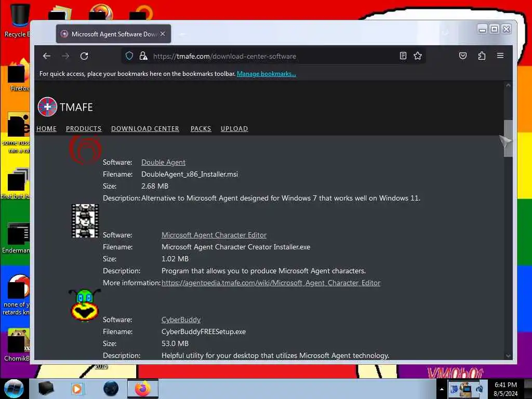Click the round globe taskbar icon

point(111,389)
